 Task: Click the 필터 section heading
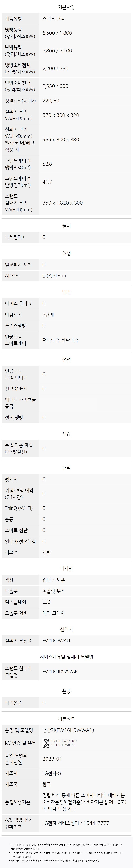tap(66, 226)
